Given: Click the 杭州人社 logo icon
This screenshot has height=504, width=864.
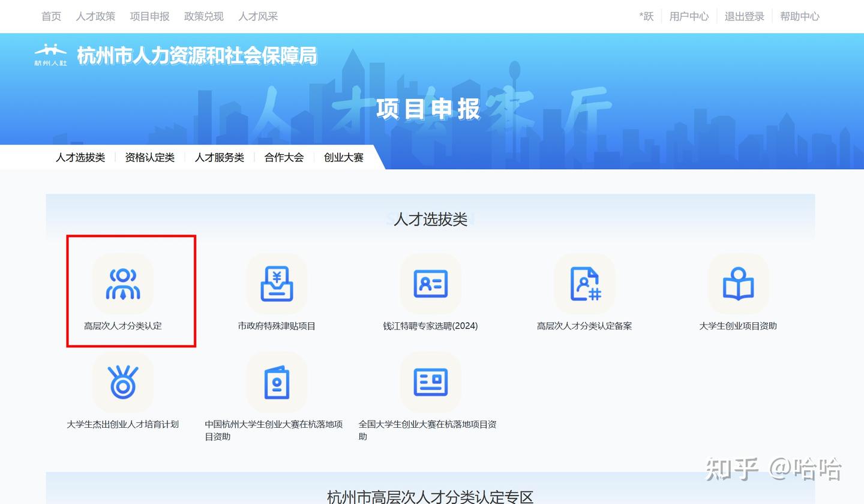Looking at the screenshot, I should (50, 55).
